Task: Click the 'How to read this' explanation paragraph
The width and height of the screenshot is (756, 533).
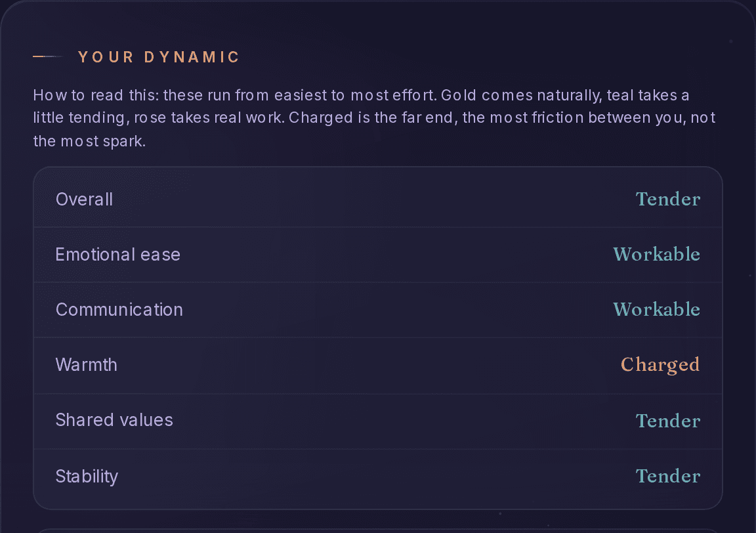Action: pyautogui.click(x=374, y=118)
